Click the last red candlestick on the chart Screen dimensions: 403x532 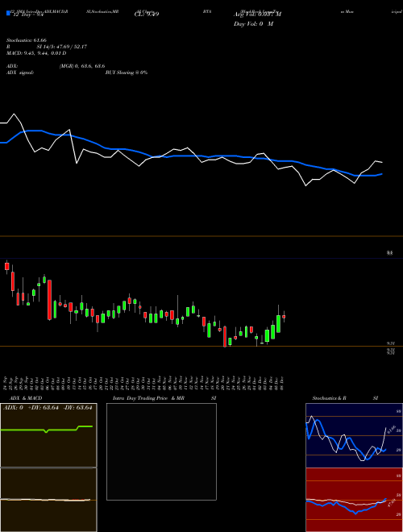pyautogui.click(x=284, y=316)
